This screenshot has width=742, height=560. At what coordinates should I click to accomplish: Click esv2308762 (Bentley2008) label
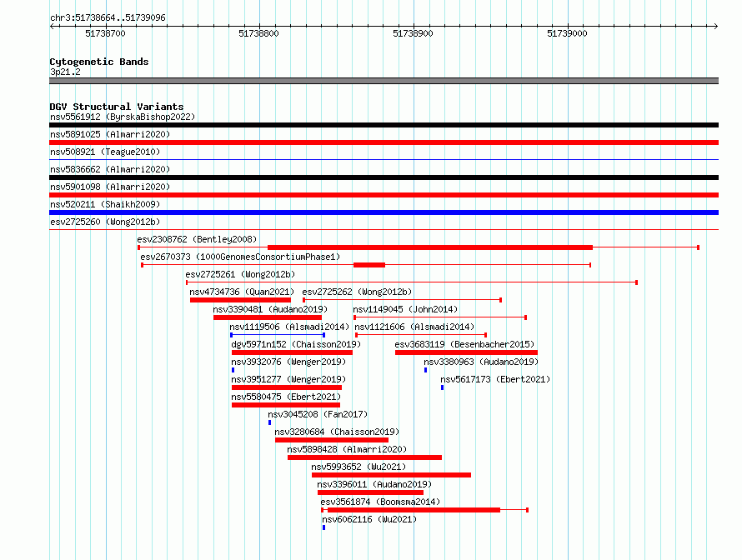point(197,239)
